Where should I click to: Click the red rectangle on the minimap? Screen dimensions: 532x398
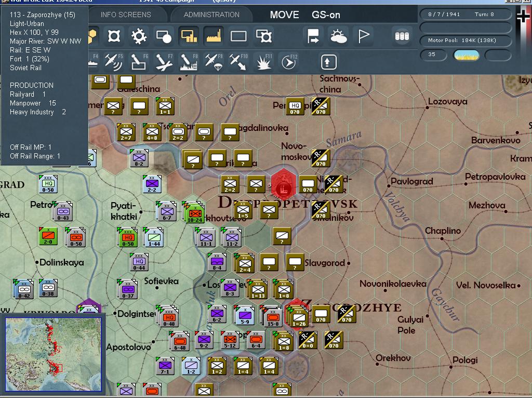point(56,368)
